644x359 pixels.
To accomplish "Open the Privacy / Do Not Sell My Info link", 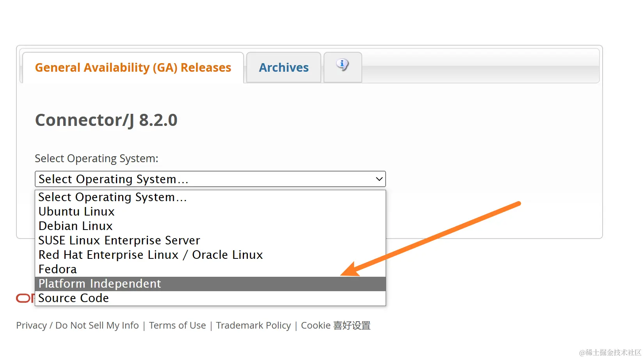I will 77,325.
